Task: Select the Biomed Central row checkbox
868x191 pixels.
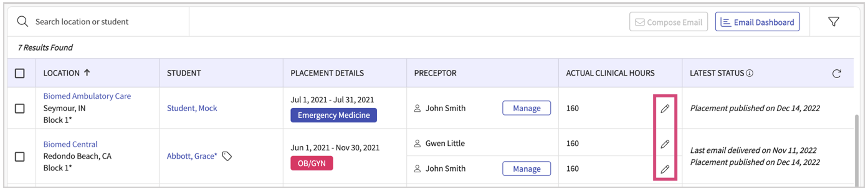Action: coord(20,157)
